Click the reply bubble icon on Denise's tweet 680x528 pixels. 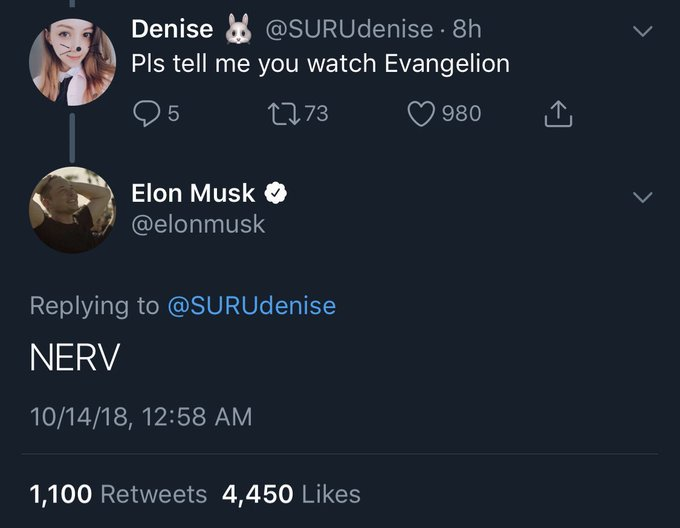point(147,114)
